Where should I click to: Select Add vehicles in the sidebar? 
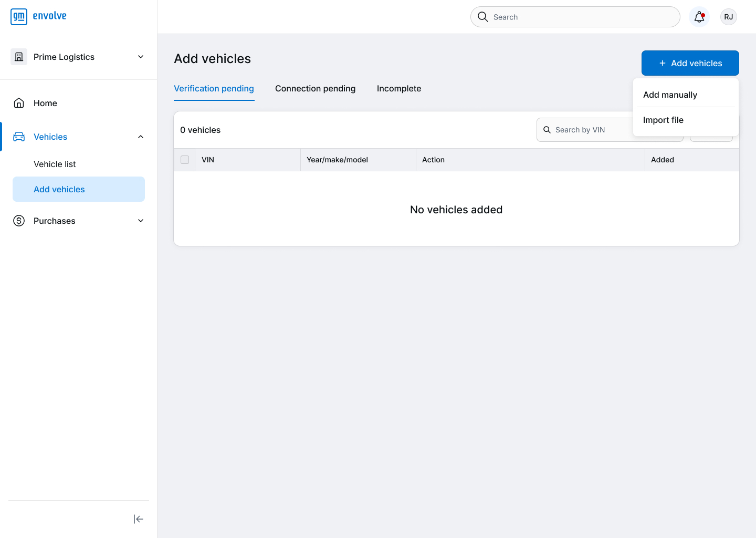point(79,189)
